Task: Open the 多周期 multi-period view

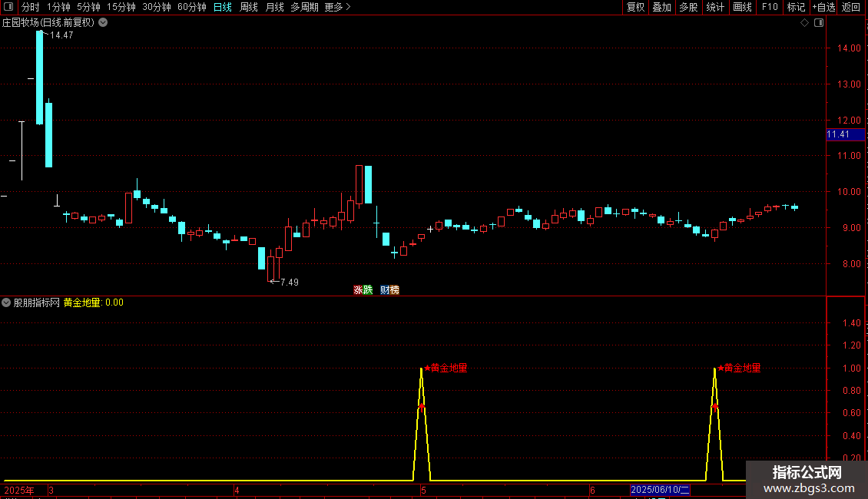Action: [x=304, y=7]
